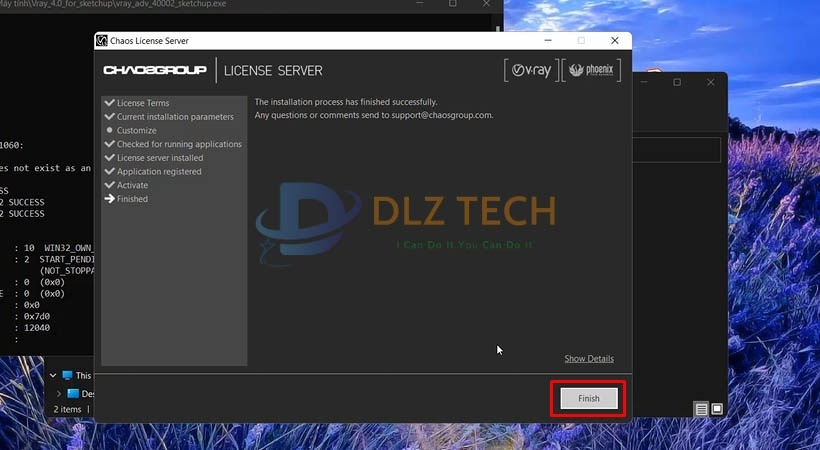The height and width of the screenshot is (450, 820).
Task: Close the Chaos License Server window
Action: [617, 41]
